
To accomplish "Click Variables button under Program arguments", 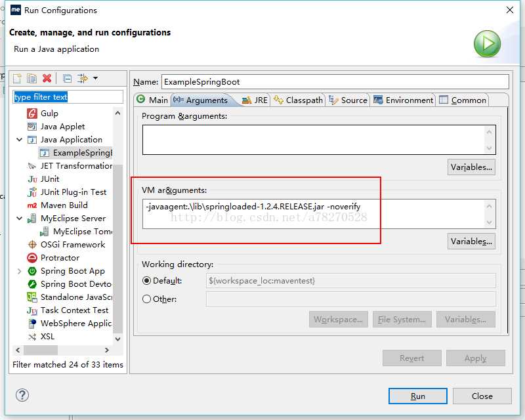I will 471,167.
